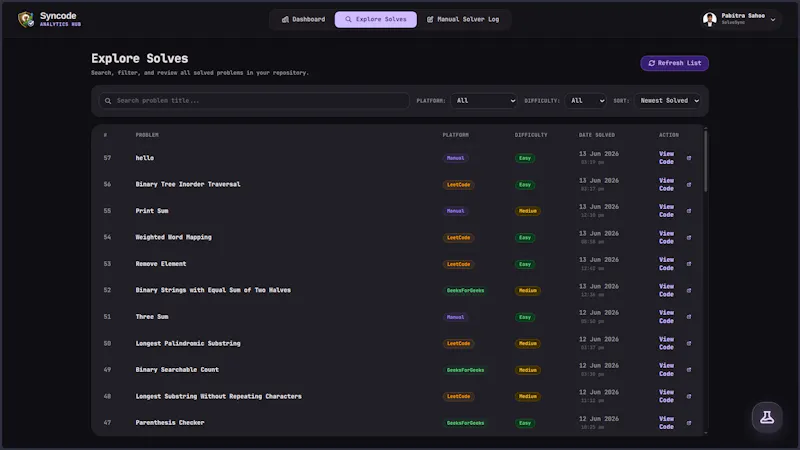This screenshot has height=450, width=800.
Task: Click View Code for Binary Tree Inorder Traversal
Action: pyautogui.click(x=666, y=185)
